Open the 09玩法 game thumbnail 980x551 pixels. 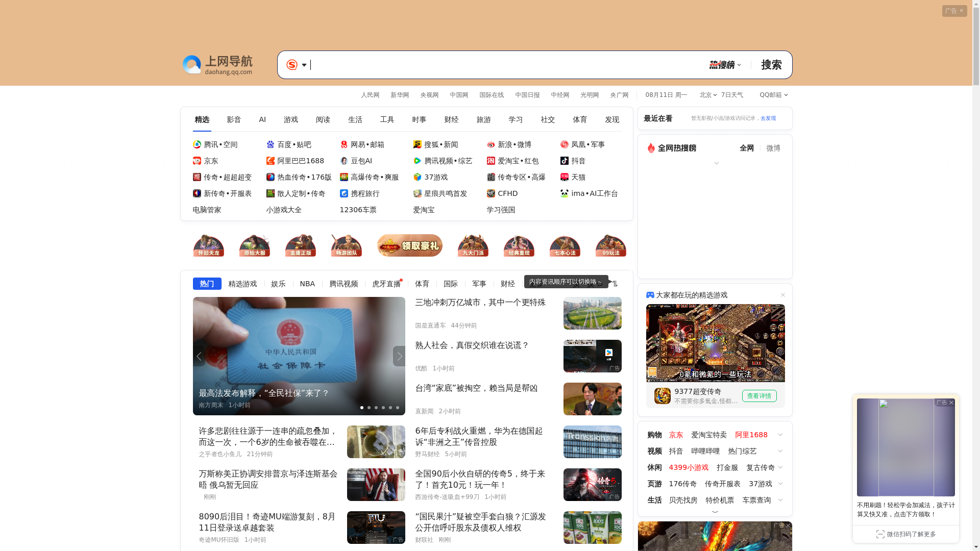(611, 245)
